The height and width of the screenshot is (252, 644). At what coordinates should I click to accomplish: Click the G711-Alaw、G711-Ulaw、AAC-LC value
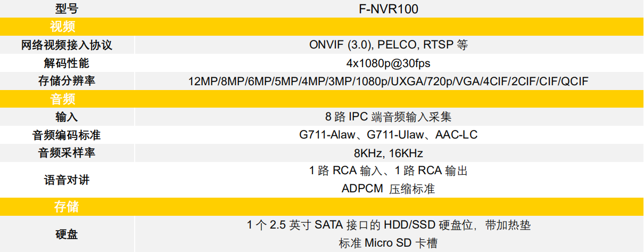388,135
